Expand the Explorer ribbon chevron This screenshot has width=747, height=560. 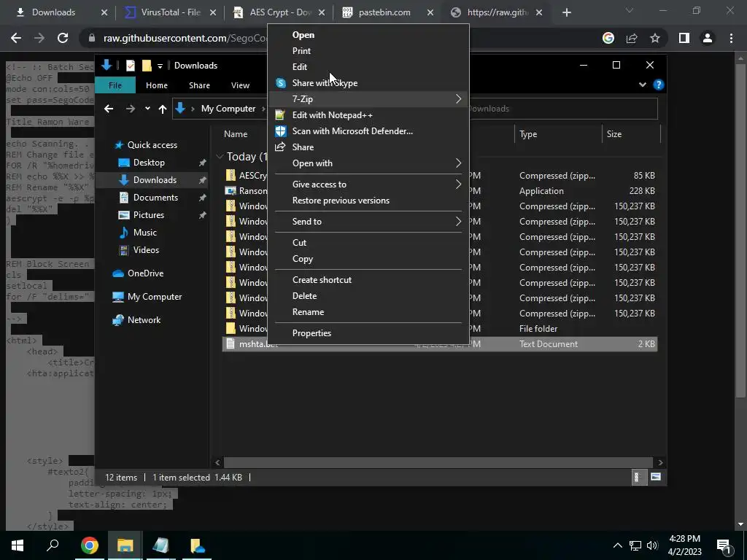pos(642,85)
